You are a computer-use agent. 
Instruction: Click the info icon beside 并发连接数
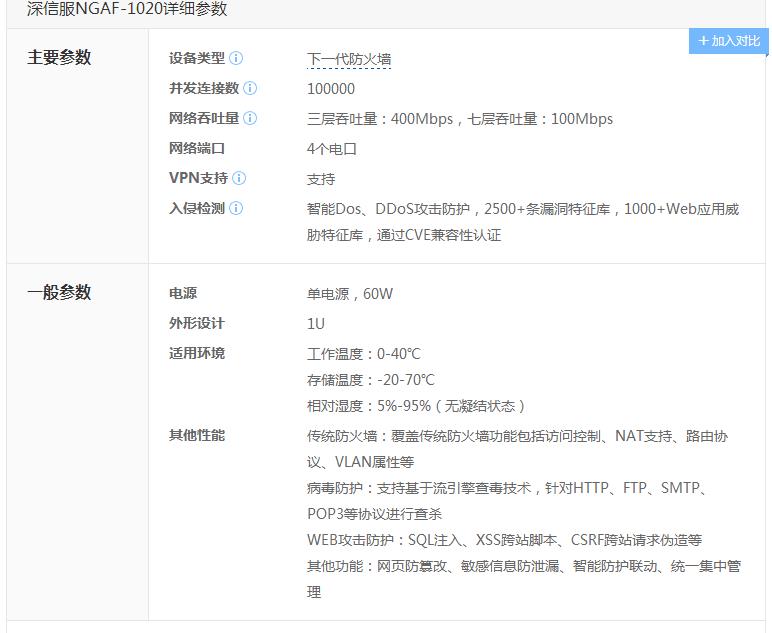(x=250, y=88)
